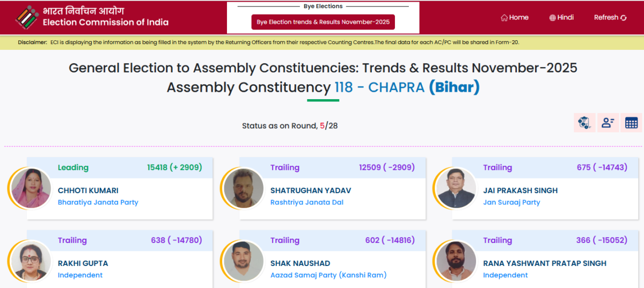Image resolution: width=644 pixels, height=288 pixels.
Task: Click the Rashtriya Janata Dal party label
Action: [x=306, y=202]
